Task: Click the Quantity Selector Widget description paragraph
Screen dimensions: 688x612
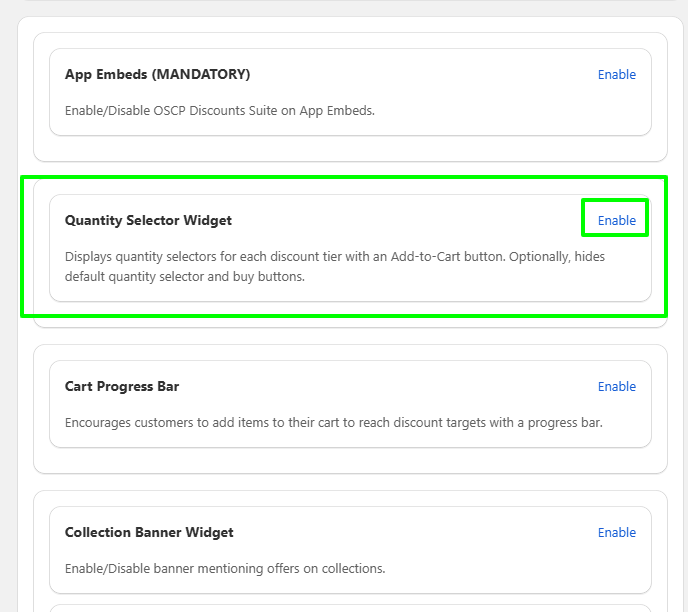Action: coord(334,266)
